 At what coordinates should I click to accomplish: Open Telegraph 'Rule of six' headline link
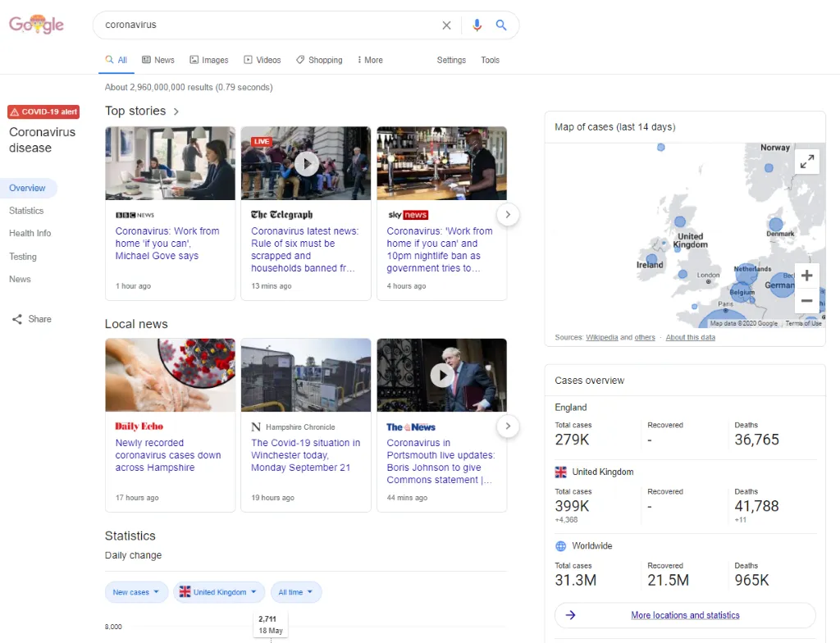[305, 249]
